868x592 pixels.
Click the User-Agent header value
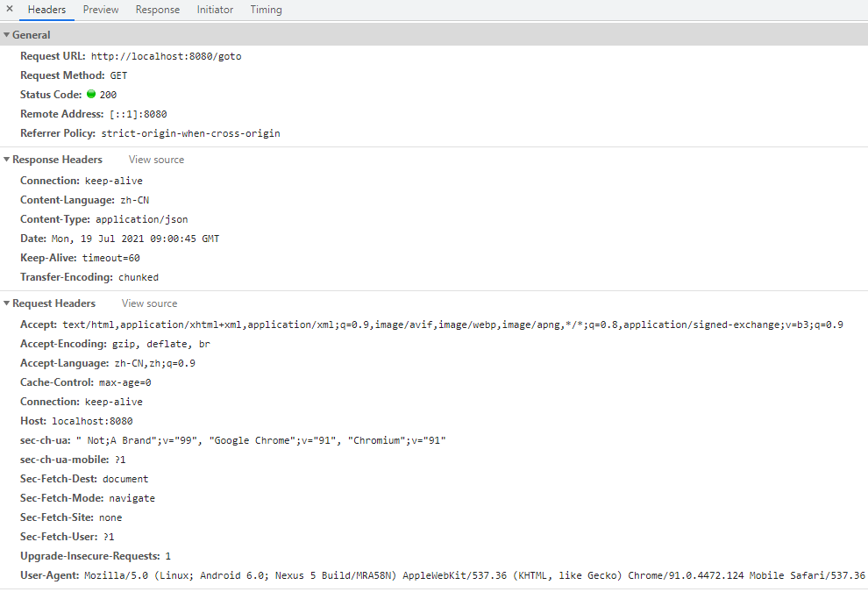(473, 575)
